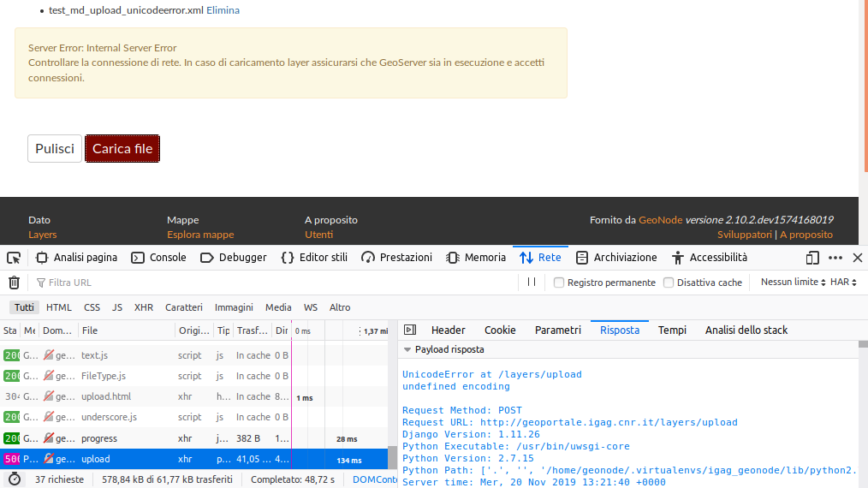Open the Nessun limite throttling dropdown

point(793,282)
